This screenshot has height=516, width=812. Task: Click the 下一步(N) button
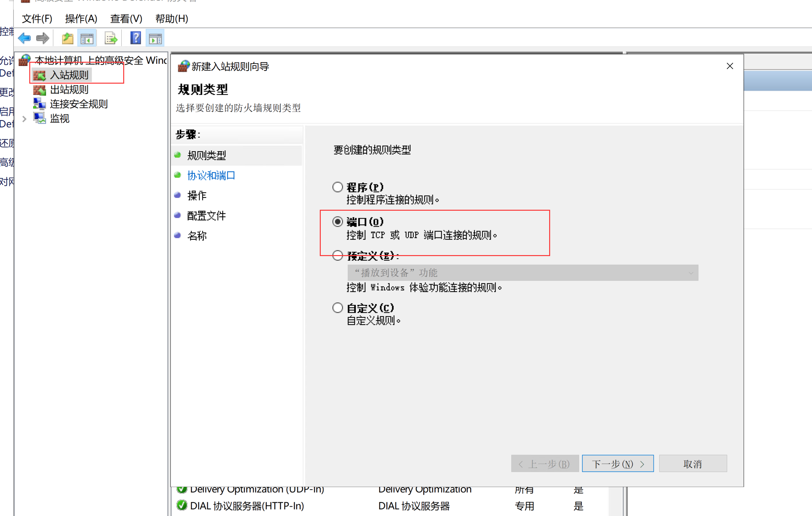click(617, 463)
